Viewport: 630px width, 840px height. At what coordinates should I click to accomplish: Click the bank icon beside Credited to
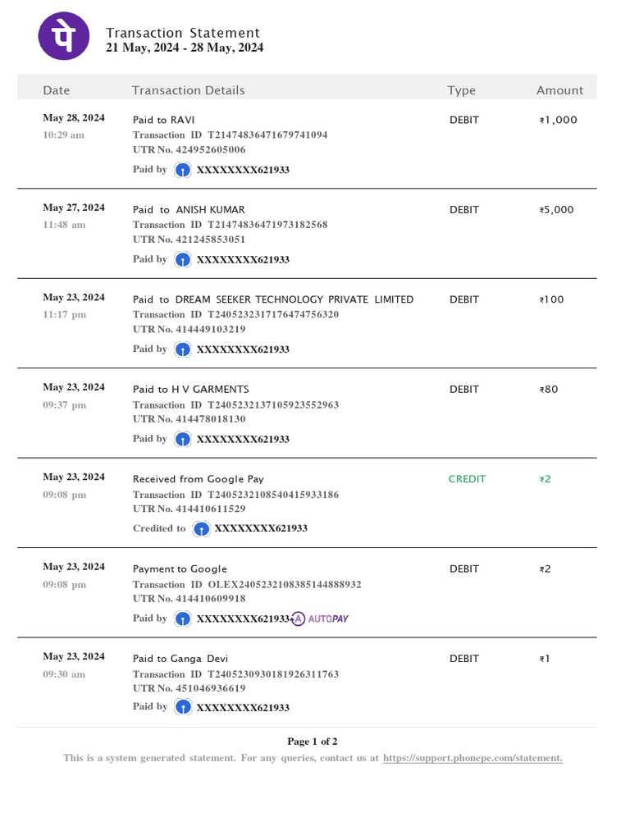point(201,529)
